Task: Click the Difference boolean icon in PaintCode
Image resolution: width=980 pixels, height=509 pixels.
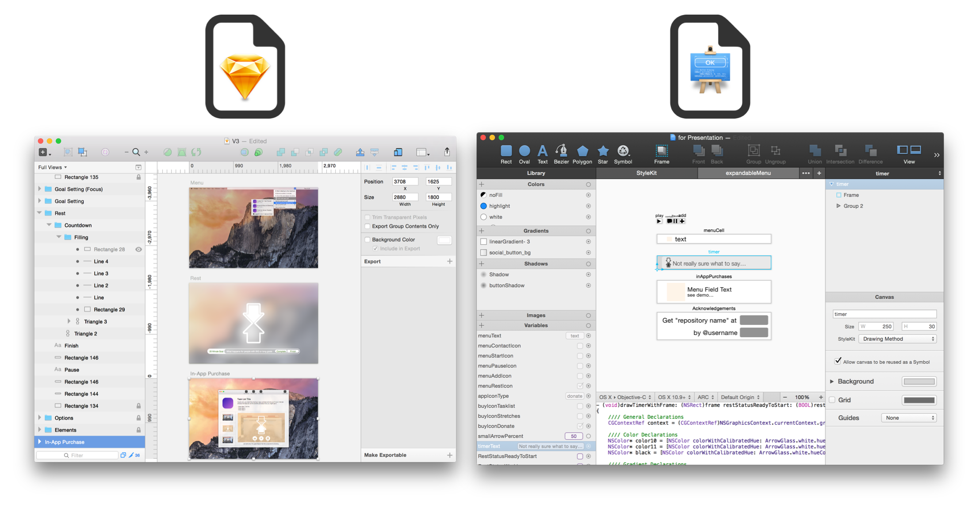Action: pyautogui.click(x=870, y=154)
